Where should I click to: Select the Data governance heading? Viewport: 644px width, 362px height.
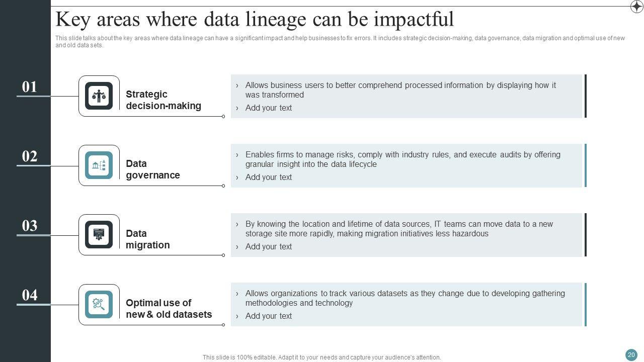(x=152, y=169)
